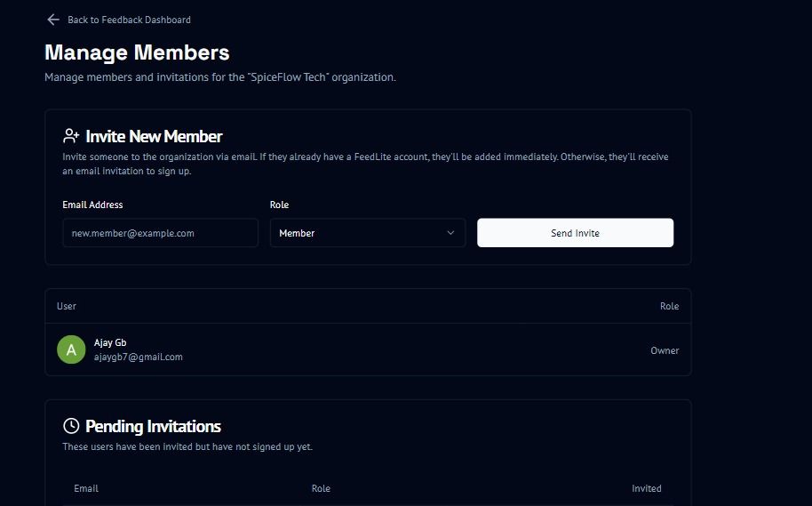This screenshot has height=506, width=812.
Task: Click the Email column header under Pending Invitations
Action: tap(86, 488)
